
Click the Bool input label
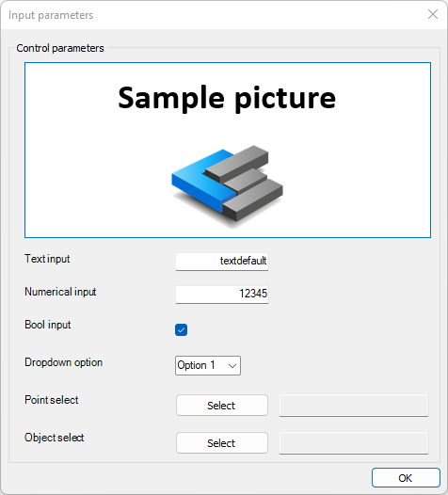pyautogui.click(x=48, y=325)
